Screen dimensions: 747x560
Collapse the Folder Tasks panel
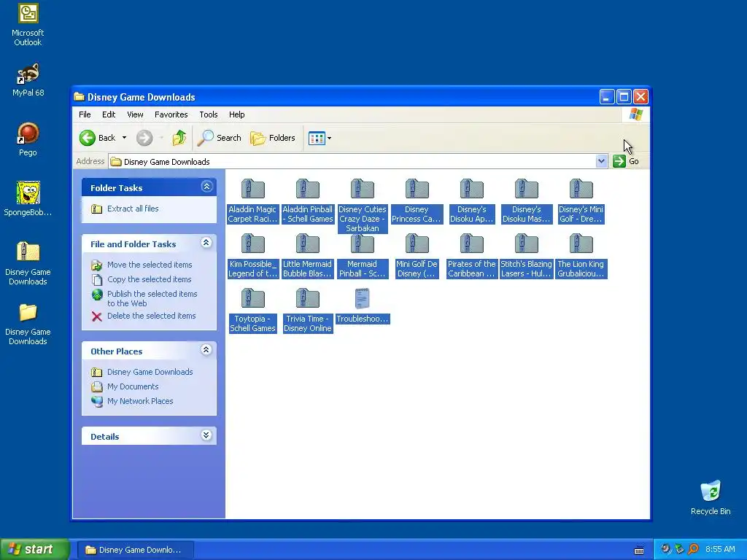pyautogui.click(x=206, y=187)
